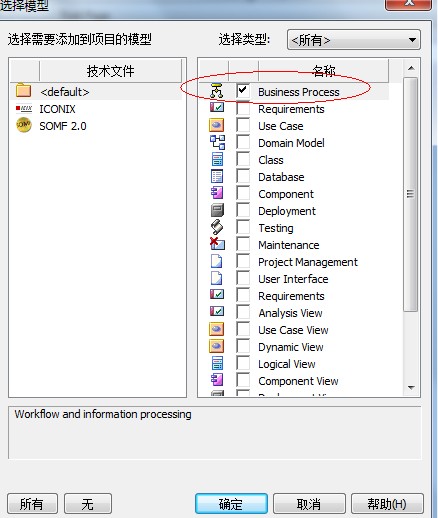Select the <default> technology folder
The image size is (438, 518).
(64, 92)
